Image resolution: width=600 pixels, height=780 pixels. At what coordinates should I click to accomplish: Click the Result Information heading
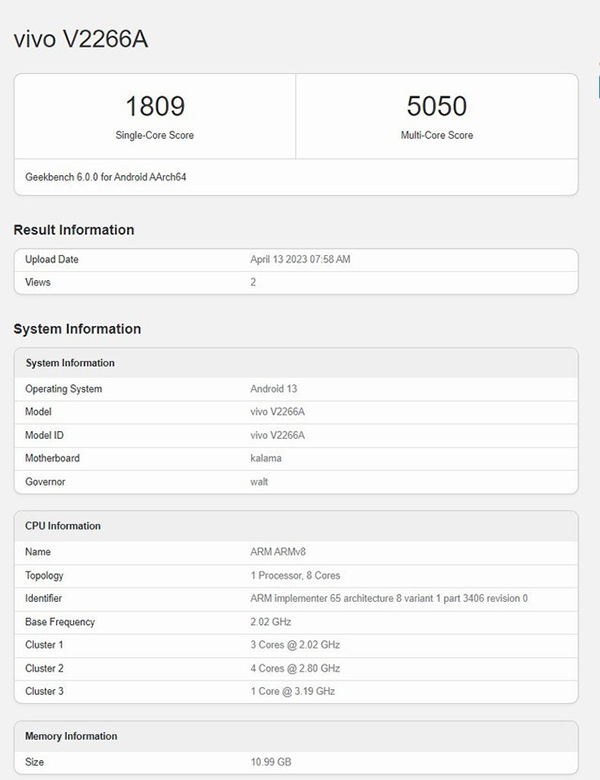tap(74, 230)
